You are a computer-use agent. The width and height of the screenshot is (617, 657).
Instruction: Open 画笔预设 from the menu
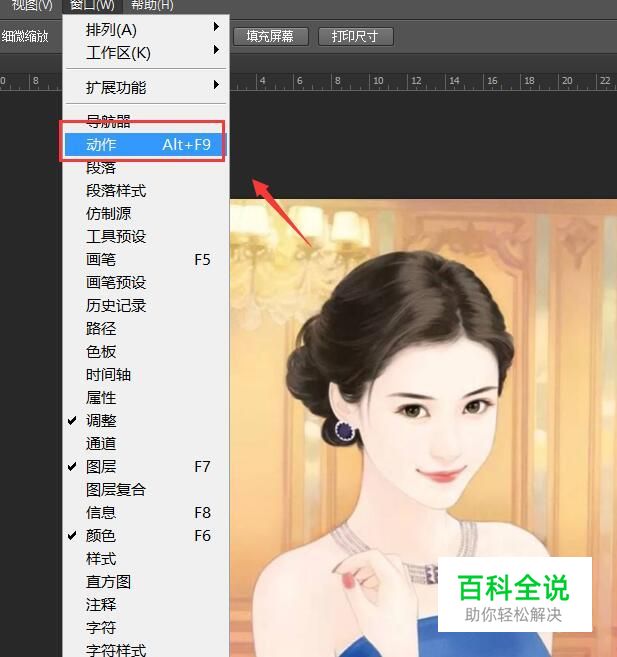146,282
